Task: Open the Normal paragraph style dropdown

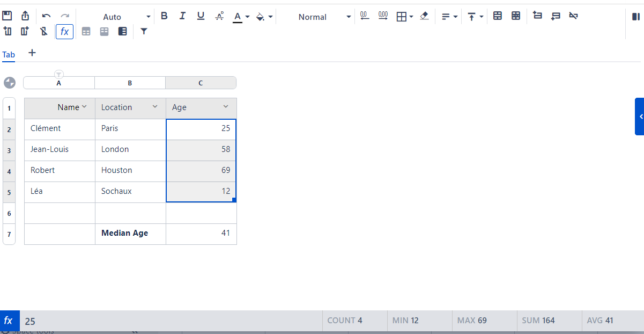Action: (x=348, y=17)
